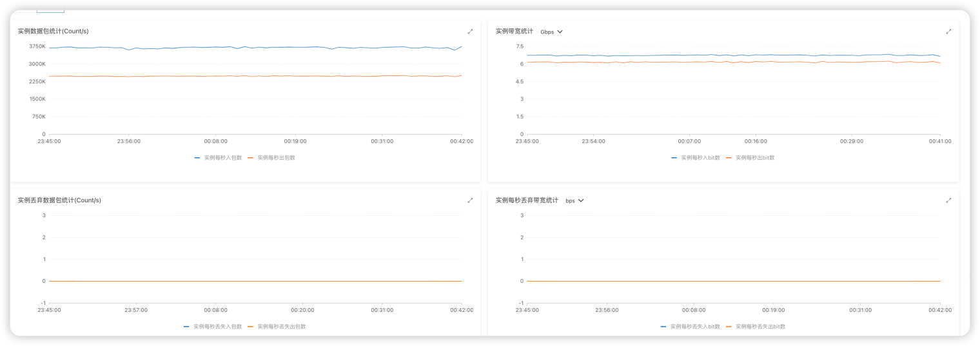Open the Gbps unit dropdown

[551, 32]
